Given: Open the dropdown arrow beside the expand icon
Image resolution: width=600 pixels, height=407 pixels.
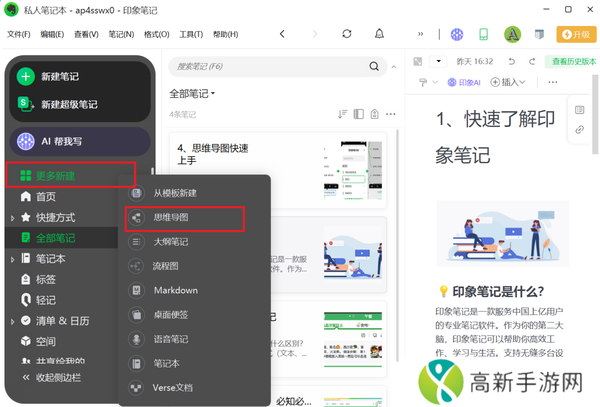Looking at the screenshot, I should click(439, 61).
